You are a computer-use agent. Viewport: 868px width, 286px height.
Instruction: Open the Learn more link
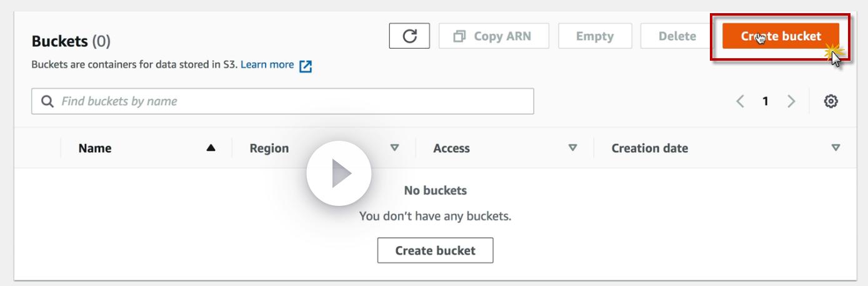[x=267, y=64]
